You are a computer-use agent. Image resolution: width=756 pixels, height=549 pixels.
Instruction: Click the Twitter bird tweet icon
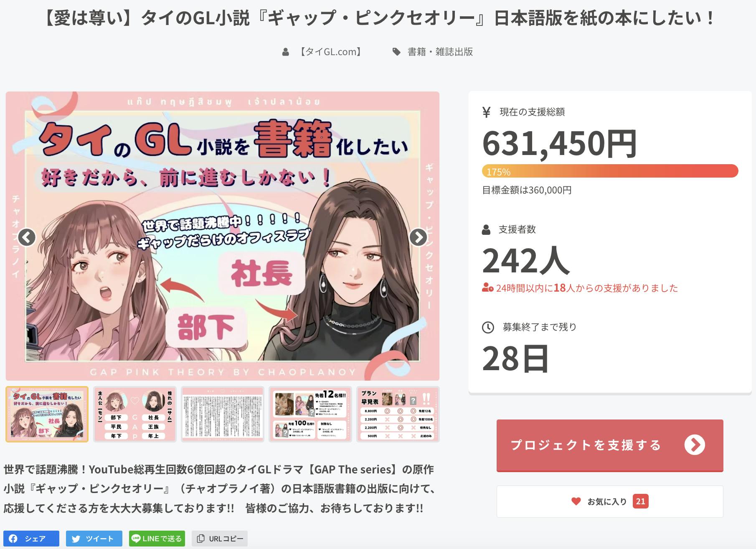[x=76, y=539]
